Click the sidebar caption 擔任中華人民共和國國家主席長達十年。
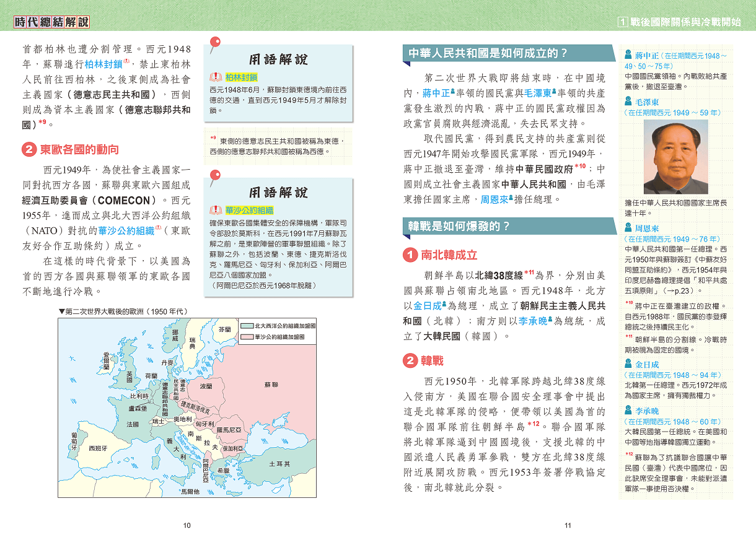Viewport: 756px width, 545px height. (676, 207)
